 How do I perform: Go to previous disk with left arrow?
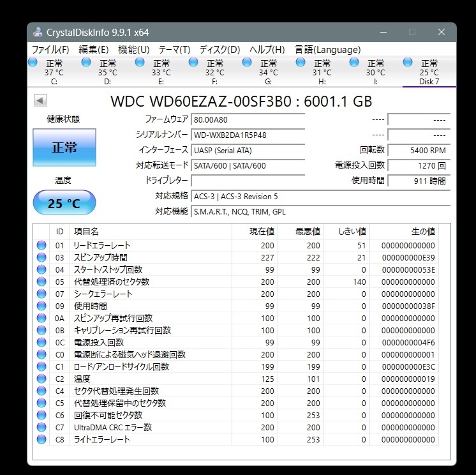(x=40, y=100)
